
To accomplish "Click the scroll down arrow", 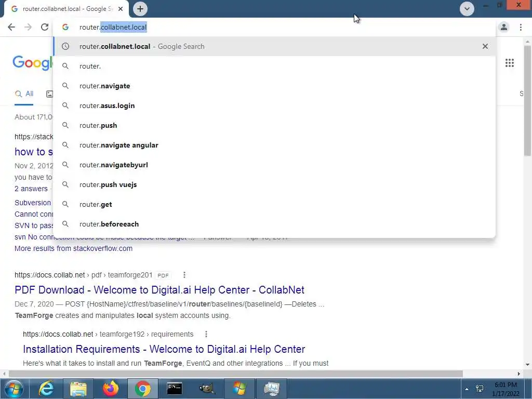I will tap(527, 365).
